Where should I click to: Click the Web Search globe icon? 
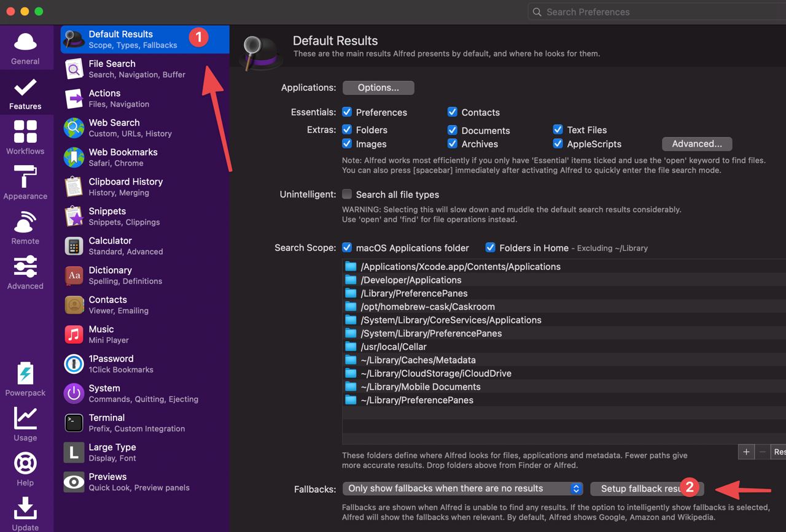click(x=74, y=128)
